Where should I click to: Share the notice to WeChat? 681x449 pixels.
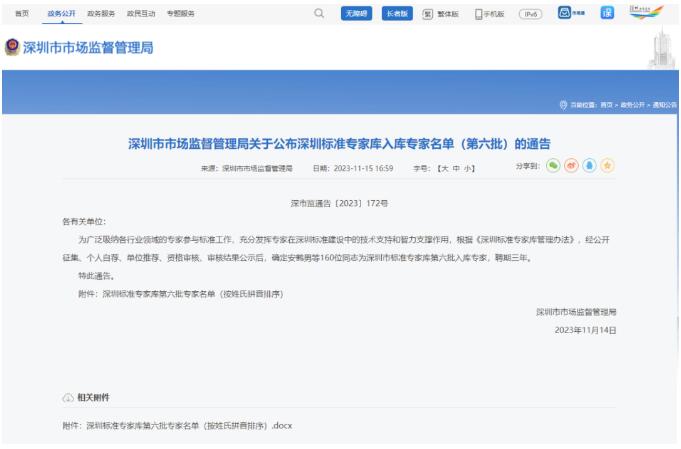pyautogui.click(x=552, y=167)
